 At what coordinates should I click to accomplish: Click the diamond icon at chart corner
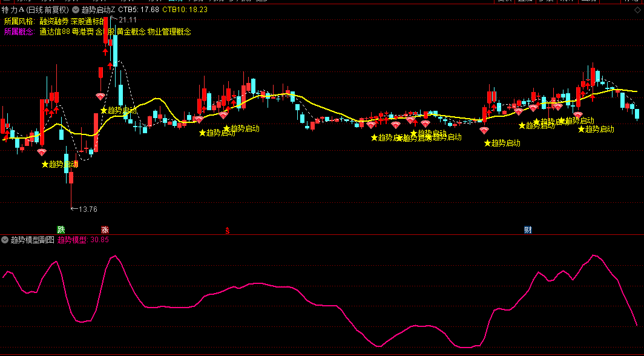(637, 10)
